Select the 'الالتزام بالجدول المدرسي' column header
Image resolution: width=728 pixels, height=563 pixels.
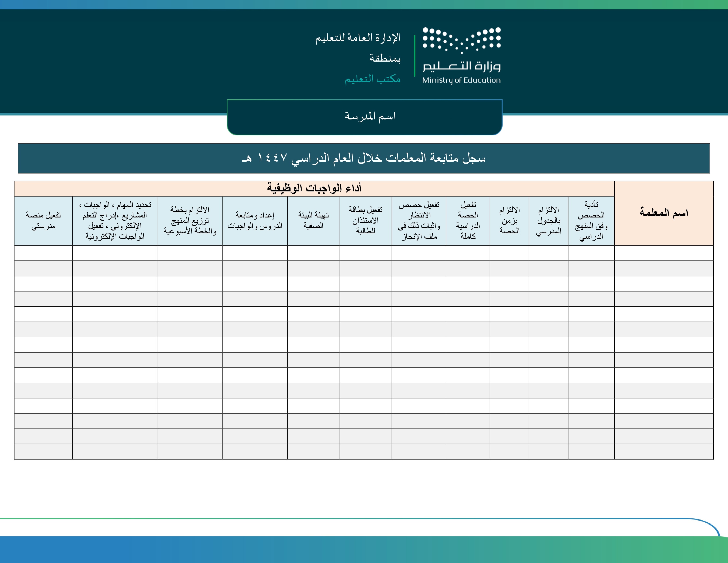548,221
